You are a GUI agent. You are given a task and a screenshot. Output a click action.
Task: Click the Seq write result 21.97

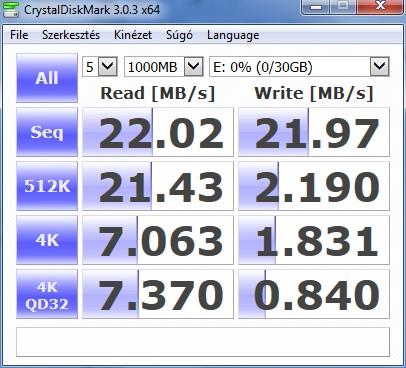click(x=314, y=132)
